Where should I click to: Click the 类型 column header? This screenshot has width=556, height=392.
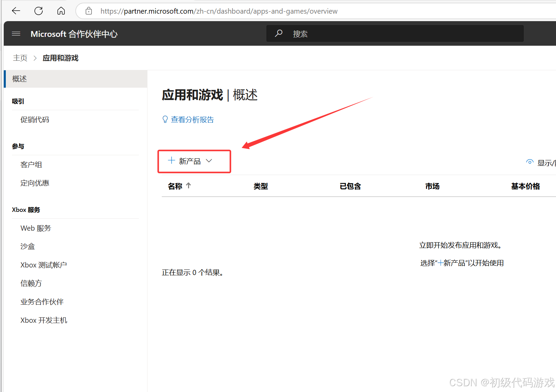[x=261, y=186]
